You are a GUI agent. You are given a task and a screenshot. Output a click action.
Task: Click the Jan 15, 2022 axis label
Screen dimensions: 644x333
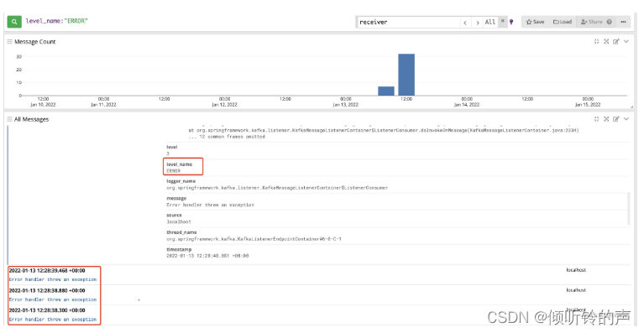[588, 105]
